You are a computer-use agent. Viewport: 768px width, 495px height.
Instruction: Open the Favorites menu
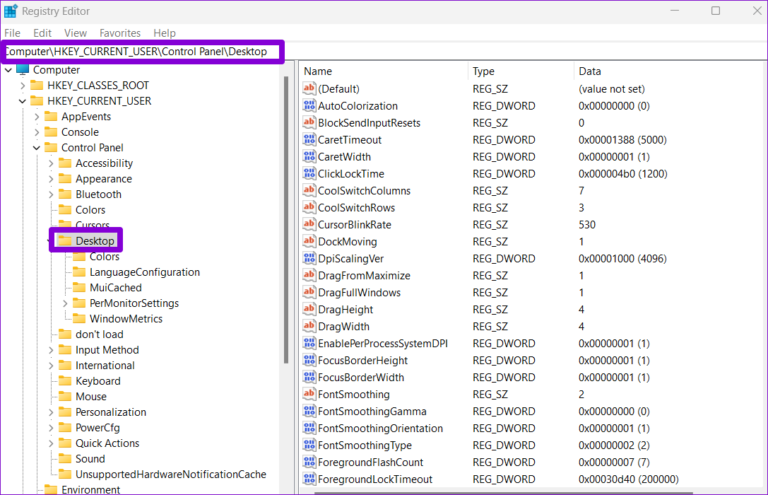coord(118,33)
